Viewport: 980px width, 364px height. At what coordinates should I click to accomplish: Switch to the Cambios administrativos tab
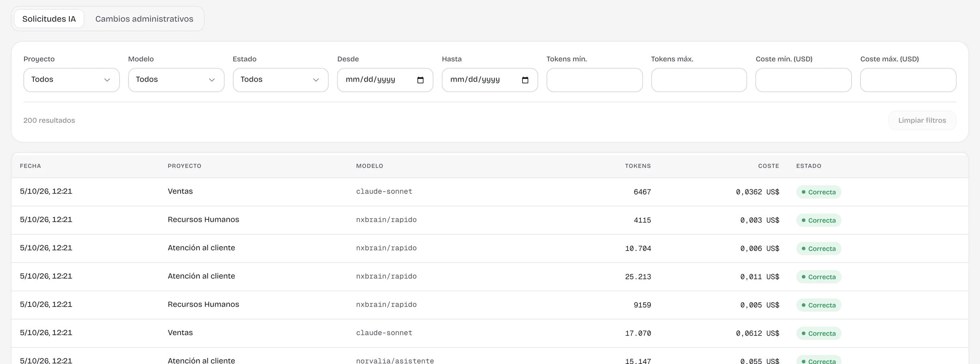pos(144,19)
